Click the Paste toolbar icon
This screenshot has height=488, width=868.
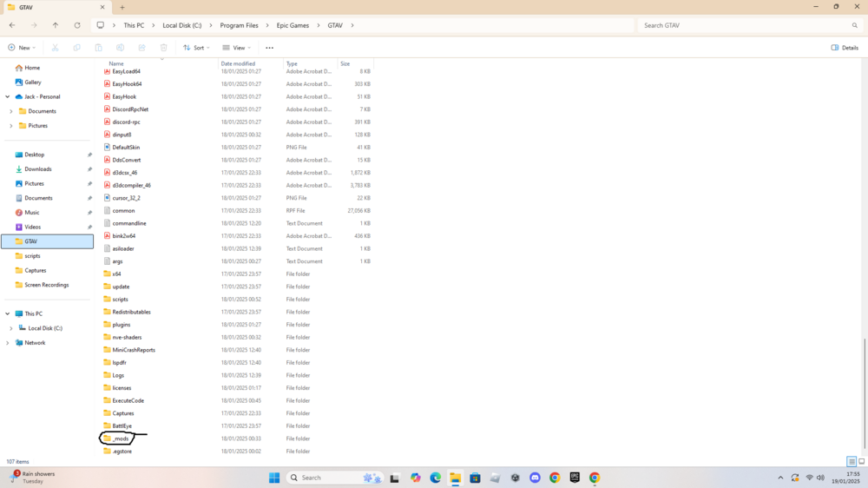tap(99, 48)
